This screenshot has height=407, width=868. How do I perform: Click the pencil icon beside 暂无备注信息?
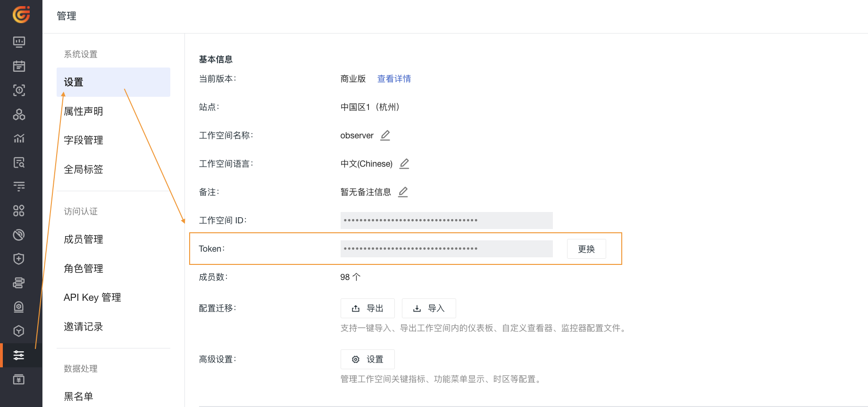[403, 192]
